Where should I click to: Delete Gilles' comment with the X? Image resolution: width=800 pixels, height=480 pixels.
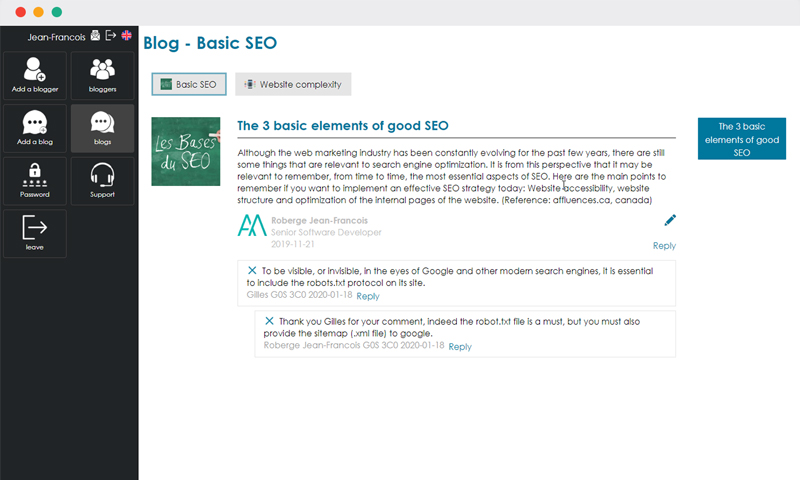click(252, 270)
